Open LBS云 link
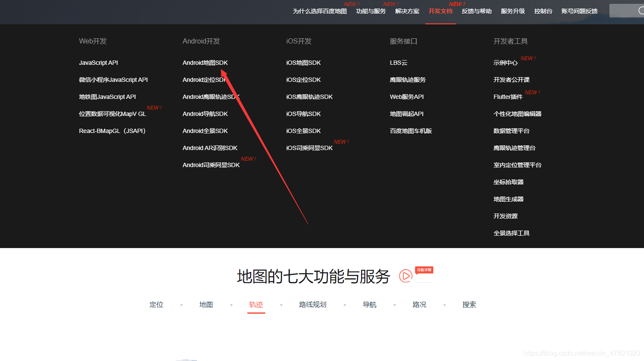 [x=399, y=63]
